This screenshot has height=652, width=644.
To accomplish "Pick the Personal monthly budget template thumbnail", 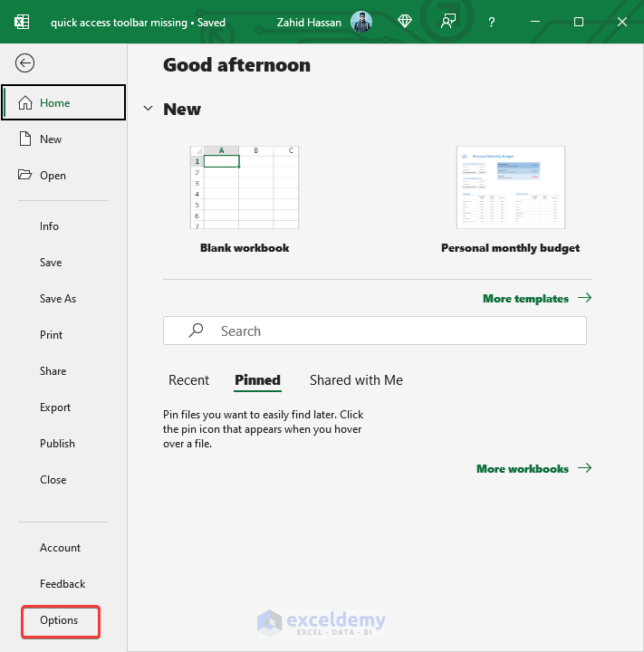I will [511, 187].
